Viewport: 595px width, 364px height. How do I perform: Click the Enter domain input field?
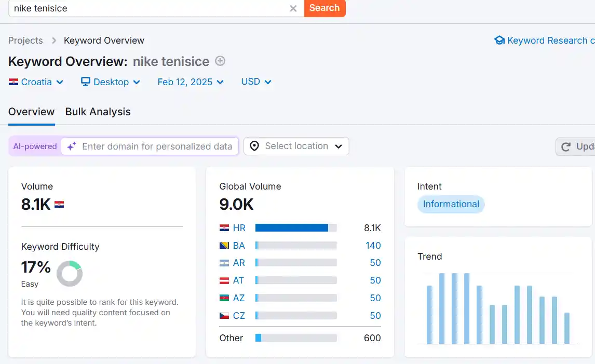click(157, 146)
